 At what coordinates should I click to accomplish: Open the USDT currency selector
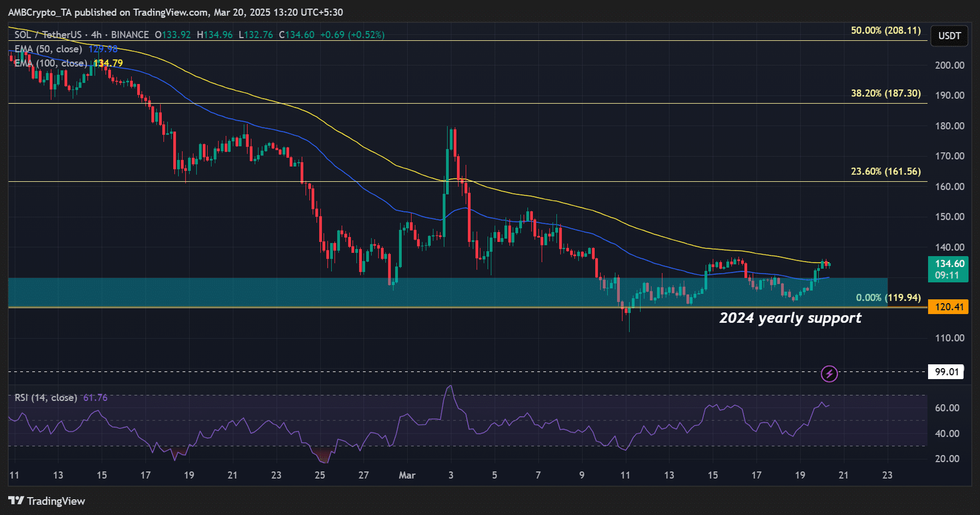click(x=949, y=36)
